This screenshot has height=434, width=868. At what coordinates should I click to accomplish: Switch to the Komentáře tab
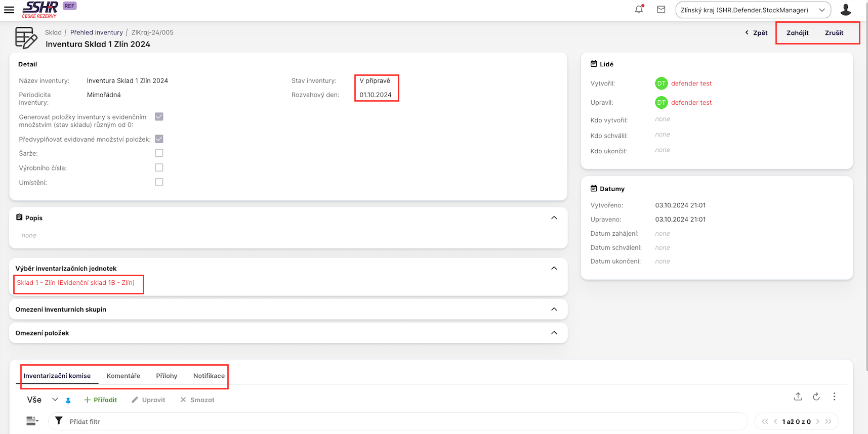point(123,376)
